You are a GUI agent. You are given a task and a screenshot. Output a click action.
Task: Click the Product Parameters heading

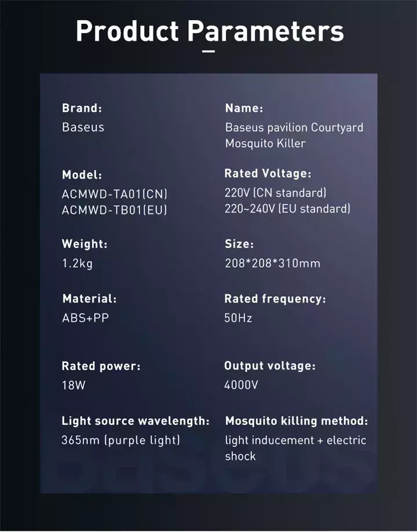(210, 31)
